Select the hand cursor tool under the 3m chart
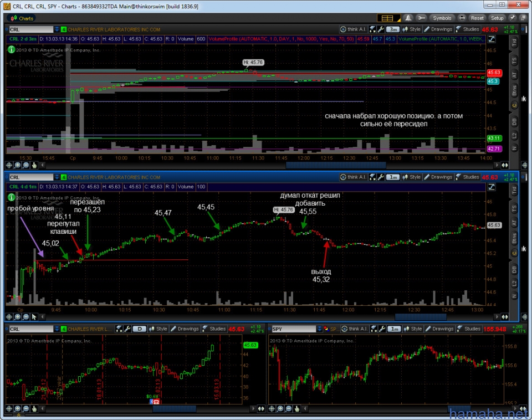This screenshot has height=420, width=532. click(34, 165)
